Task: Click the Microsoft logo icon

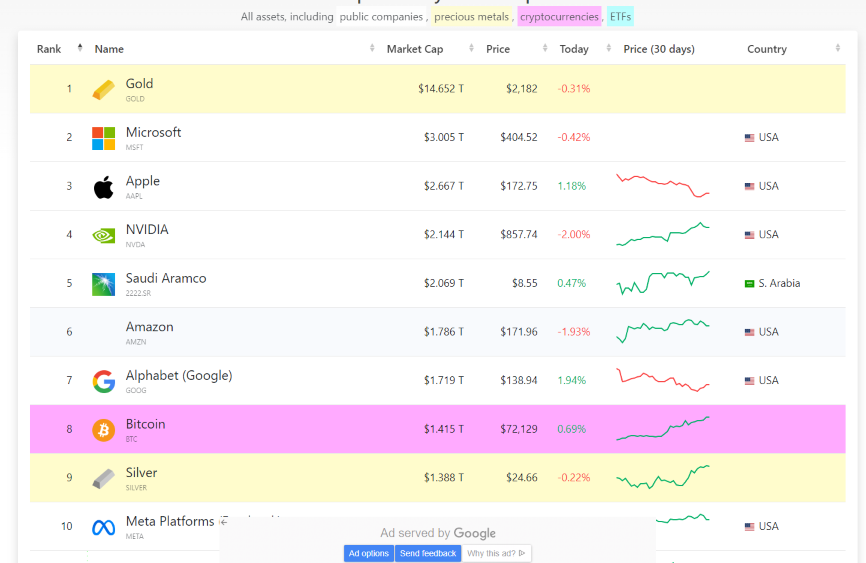Action: pyautogui.click(x=103, y=138)
